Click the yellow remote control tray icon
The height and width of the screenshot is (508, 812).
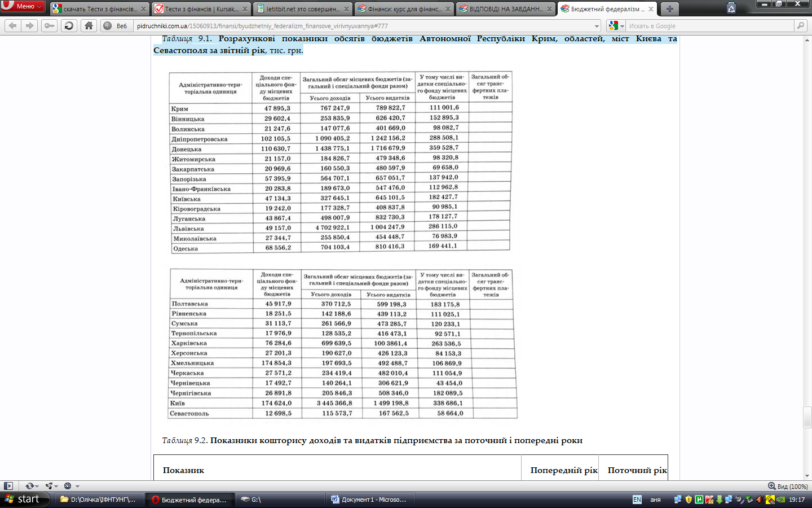[770, 500]
